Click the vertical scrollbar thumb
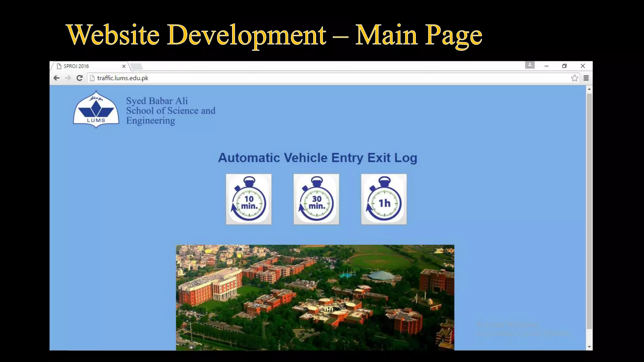The image size is (644, 362). [589, 211]
